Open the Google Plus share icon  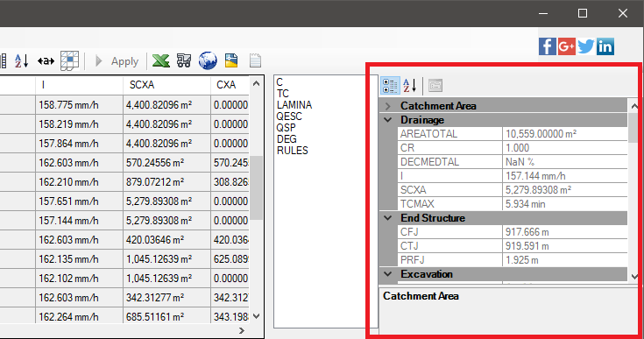pyautogui.click(x=567, y=46)
